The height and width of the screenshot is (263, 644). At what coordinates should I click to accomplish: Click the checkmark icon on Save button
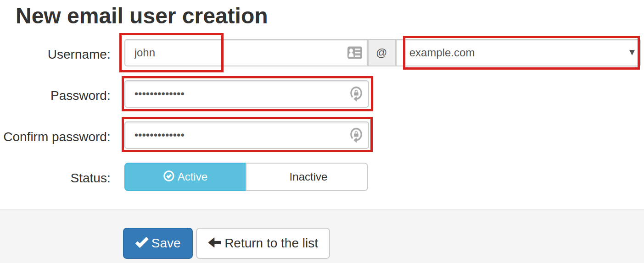(x=141, y=243)
